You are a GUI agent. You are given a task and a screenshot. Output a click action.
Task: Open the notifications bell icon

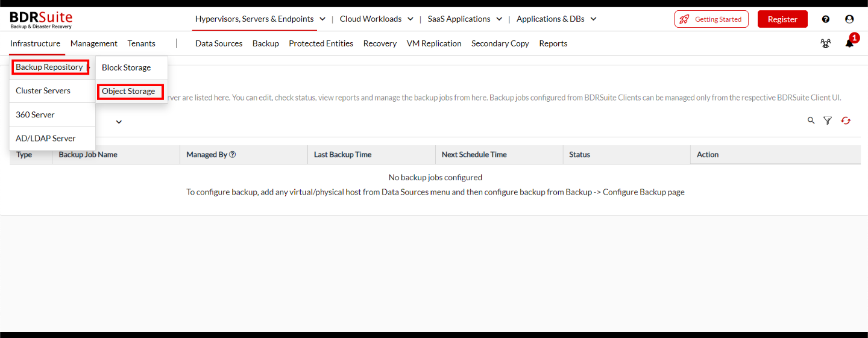click(849, 43)
